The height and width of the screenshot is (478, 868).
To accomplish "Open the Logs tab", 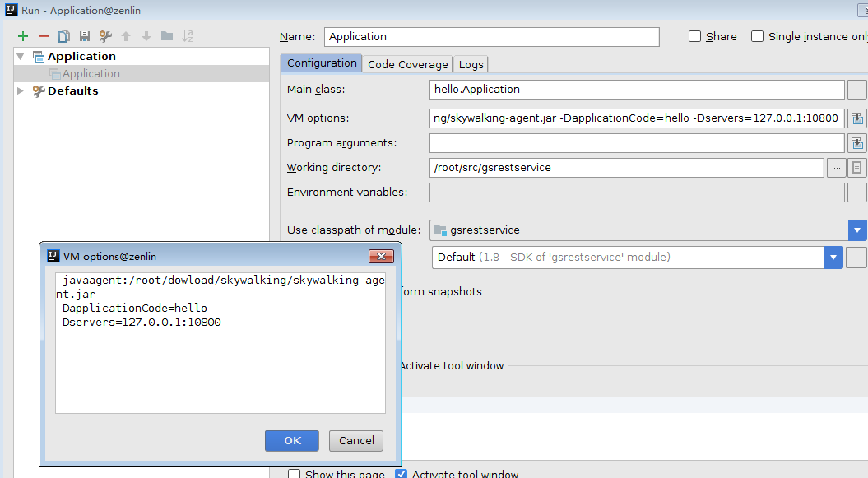I will [x=470, y=63].
